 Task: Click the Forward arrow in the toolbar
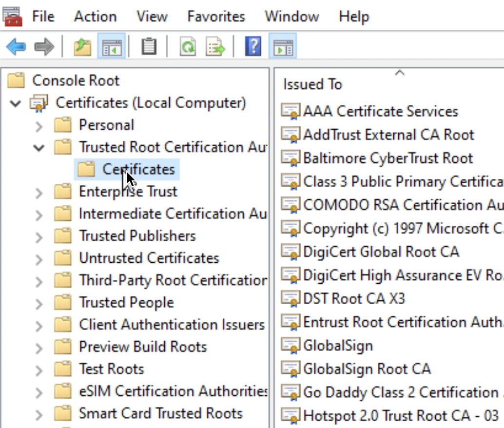coord(44,48)
